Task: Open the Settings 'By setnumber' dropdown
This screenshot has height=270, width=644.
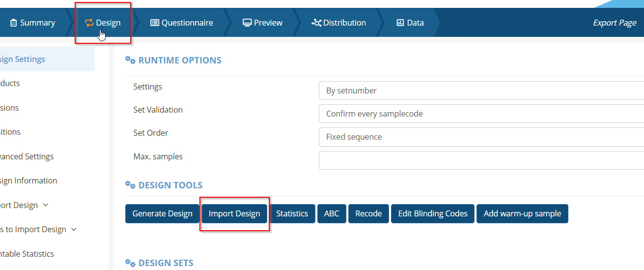Action: point(481,90)
